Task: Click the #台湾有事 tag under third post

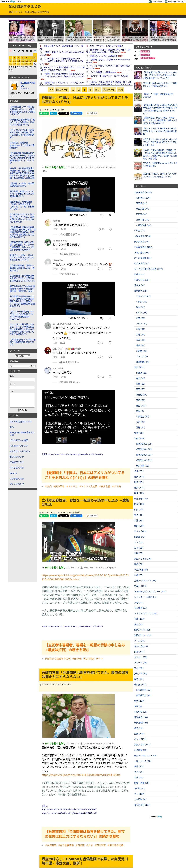Action: (51, 845)
